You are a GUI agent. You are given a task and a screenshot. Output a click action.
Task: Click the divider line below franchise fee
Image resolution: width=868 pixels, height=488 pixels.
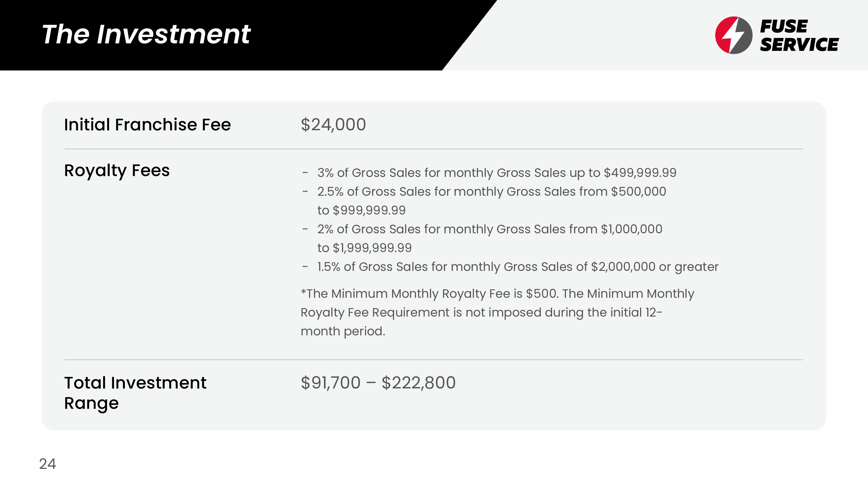[434, 149]
